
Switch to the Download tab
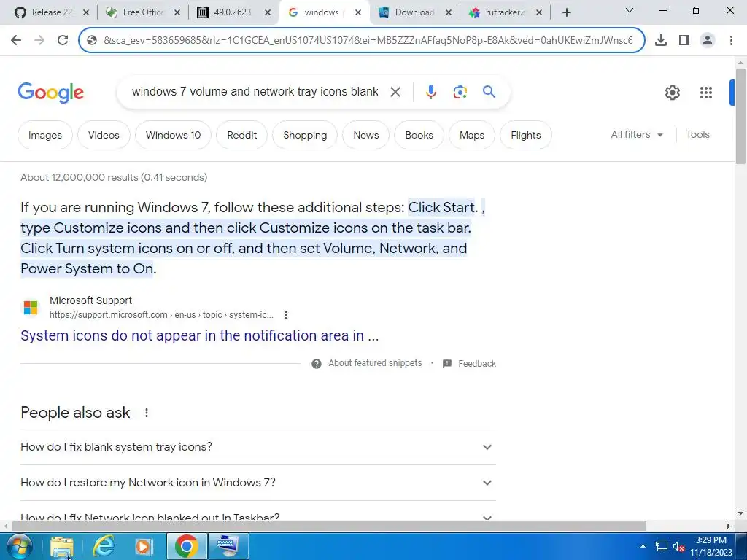coord(414,12)
